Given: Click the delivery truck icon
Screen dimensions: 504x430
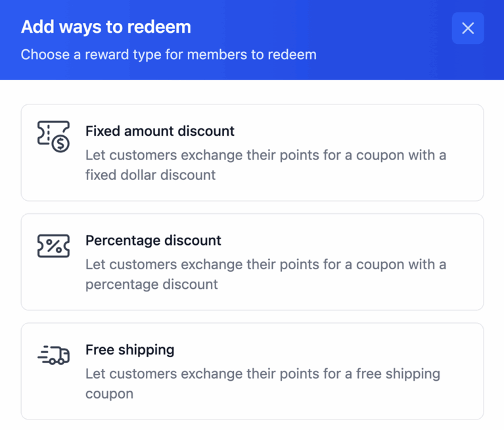Looking at the screenshot, I should pos(53,355).
